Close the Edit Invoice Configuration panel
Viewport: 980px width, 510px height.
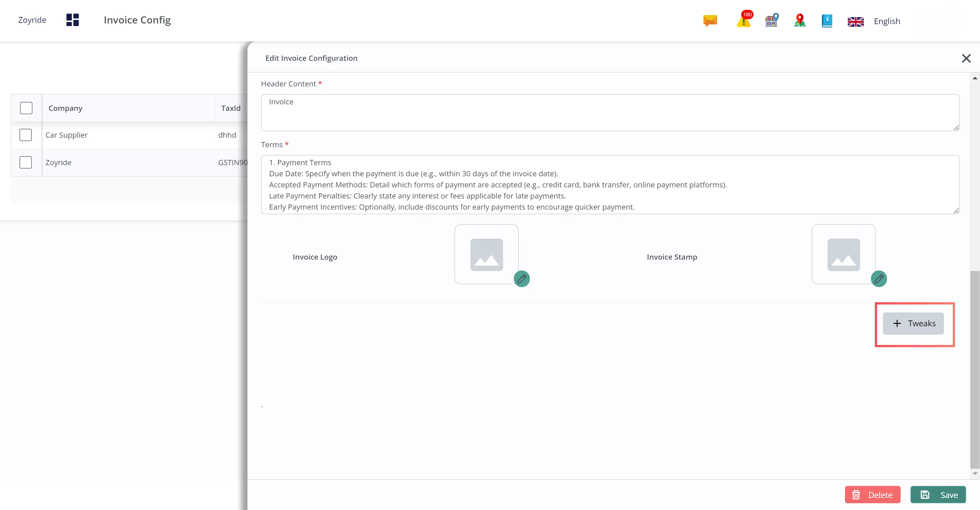pyautogui.click(x=966, y=58)
